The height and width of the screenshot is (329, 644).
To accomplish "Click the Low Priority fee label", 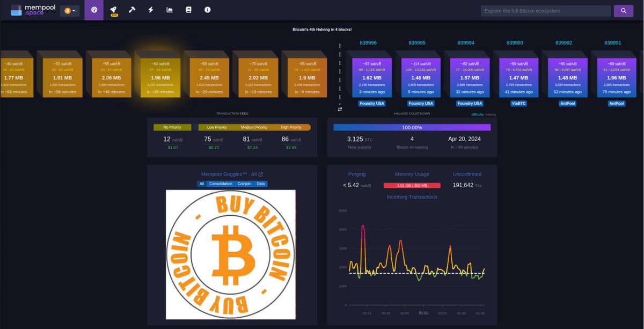I will pos(217,127).
